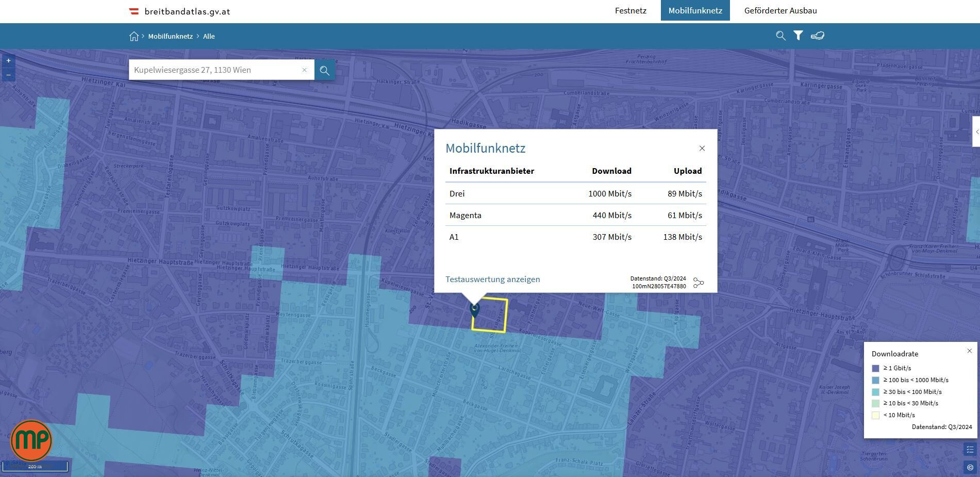Close the Downloadrate legend panel
The height and width of the screenshot is (477, 980).
[969, 351]
